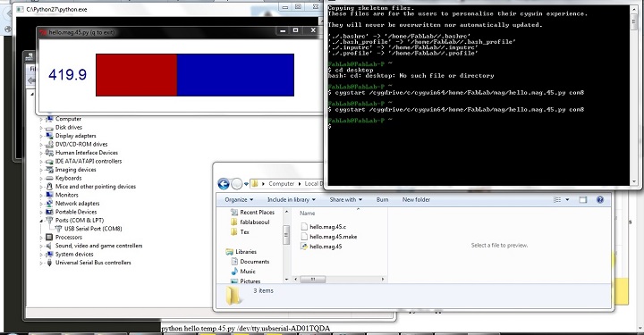Click the navigation pane vertical scrollbar thumb
The width and height of the screenshot is (644, 335).
pos(286,235)
